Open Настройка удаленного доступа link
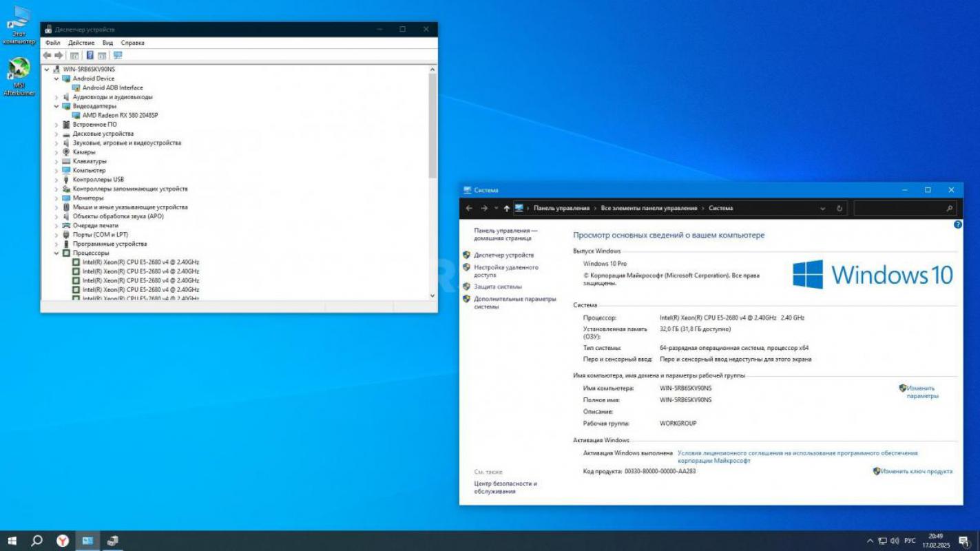Viewport: 980px width, 551px height. click(x=506, y=271)
